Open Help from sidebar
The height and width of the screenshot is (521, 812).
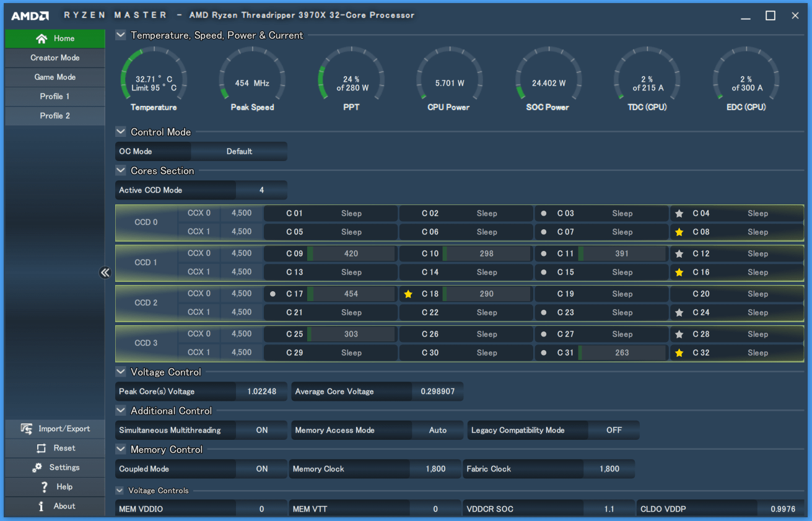[x=55, y=487]
